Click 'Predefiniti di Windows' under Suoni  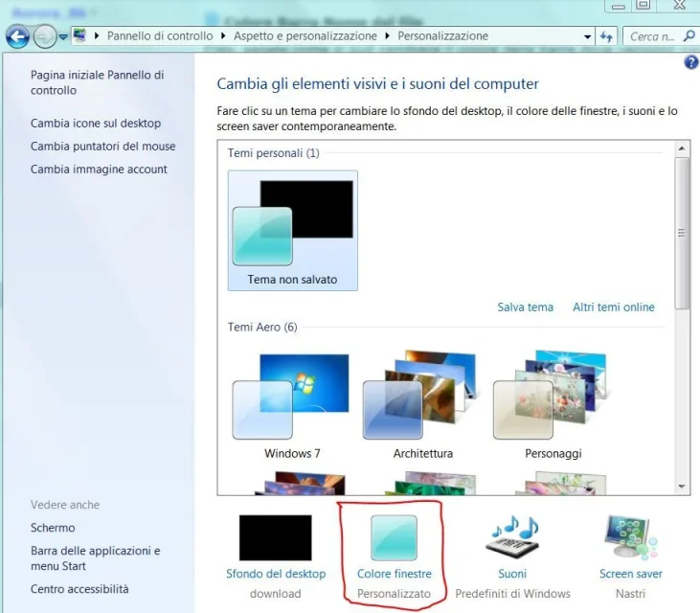click(512, 594)
